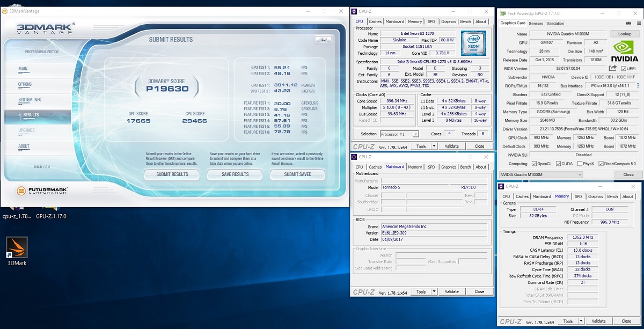This screenshot has width=644, height=329.
Task: Toggle the UEFI checkbox
Action: coord(624,69)
